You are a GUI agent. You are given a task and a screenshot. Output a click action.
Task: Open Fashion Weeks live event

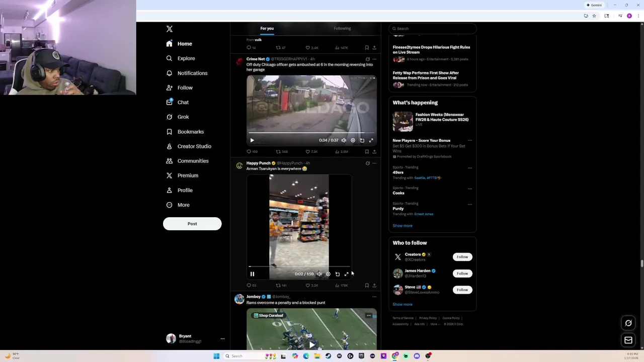432,122
